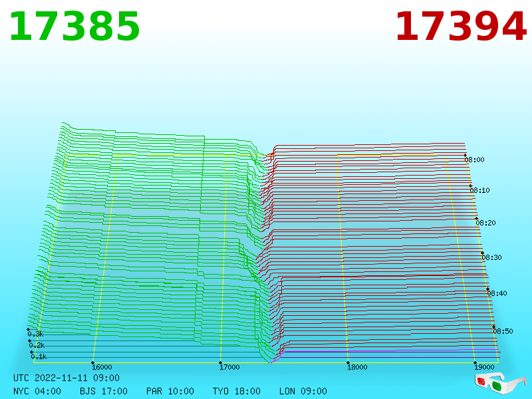Click the TYO 18:00 time label

click(x=237, y=391)
